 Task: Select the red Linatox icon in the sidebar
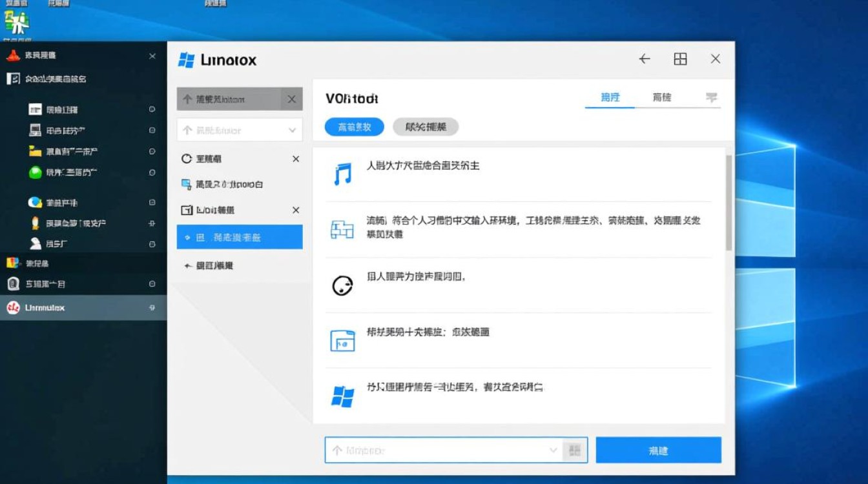[x=14, y=307]
